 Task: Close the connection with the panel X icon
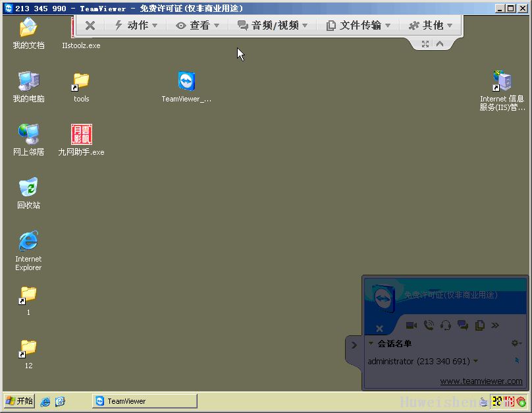379,329
